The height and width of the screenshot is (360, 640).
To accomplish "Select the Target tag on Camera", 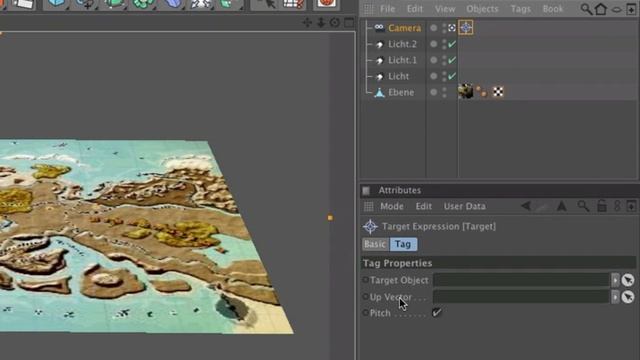I will pyautogui.click(x=466, y=28).
